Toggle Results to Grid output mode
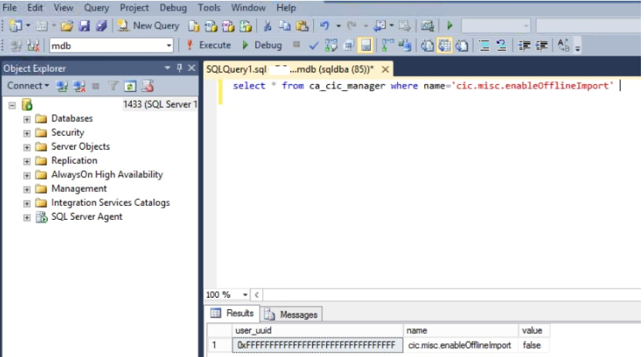The width and height of the screenshot is (644, 357). tap(444, 45)
